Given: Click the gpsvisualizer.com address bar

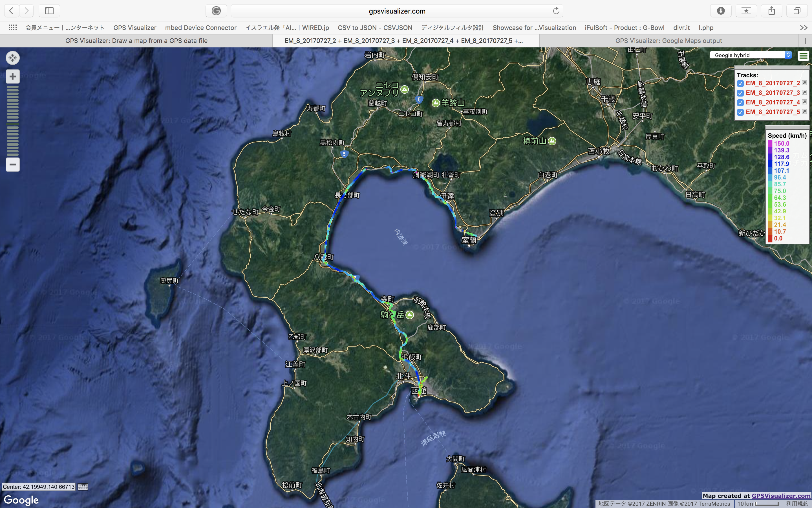Looking at the screenshot, I should click(x=397, y=11).
